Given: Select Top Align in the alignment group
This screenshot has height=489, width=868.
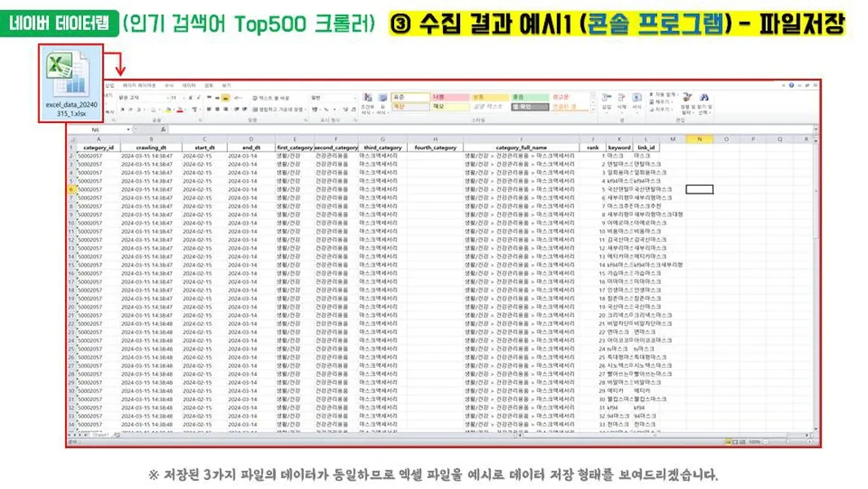Looking at the screenshot, I should tap(209, 98).
